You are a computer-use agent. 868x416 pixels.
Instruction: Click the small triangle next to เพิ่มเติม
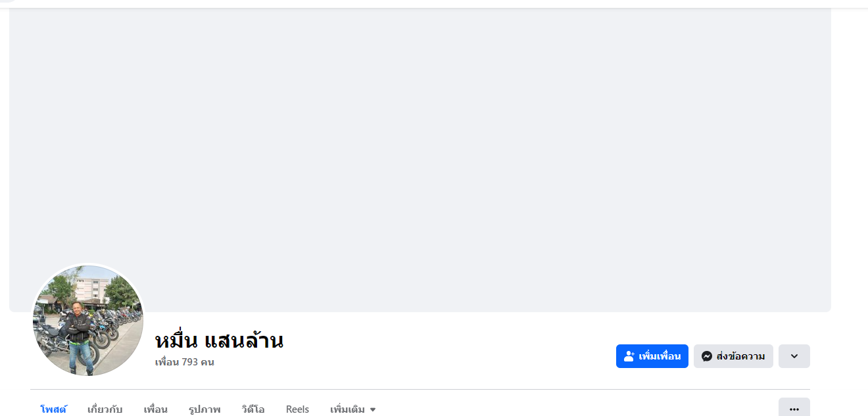point(373,409)
